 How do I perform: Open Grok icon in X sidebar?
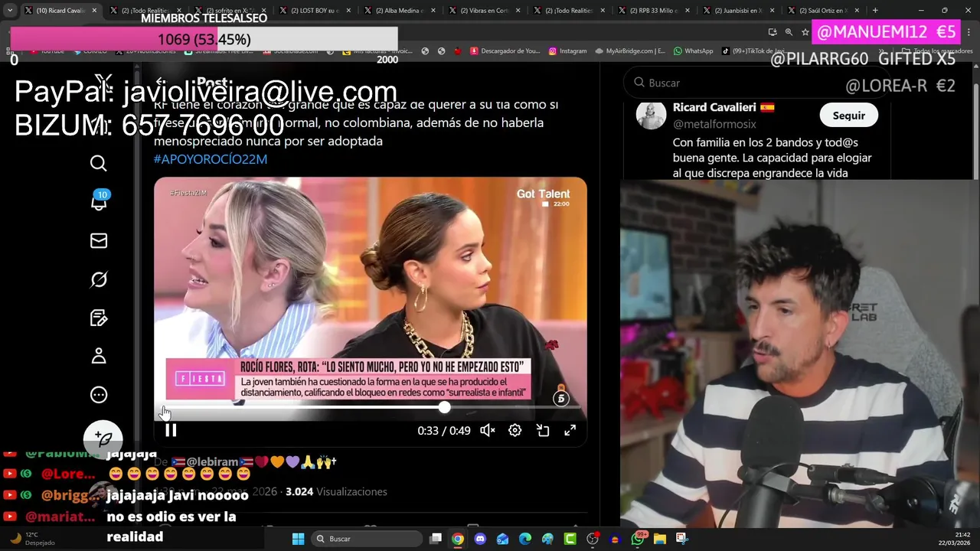[99, 279]
